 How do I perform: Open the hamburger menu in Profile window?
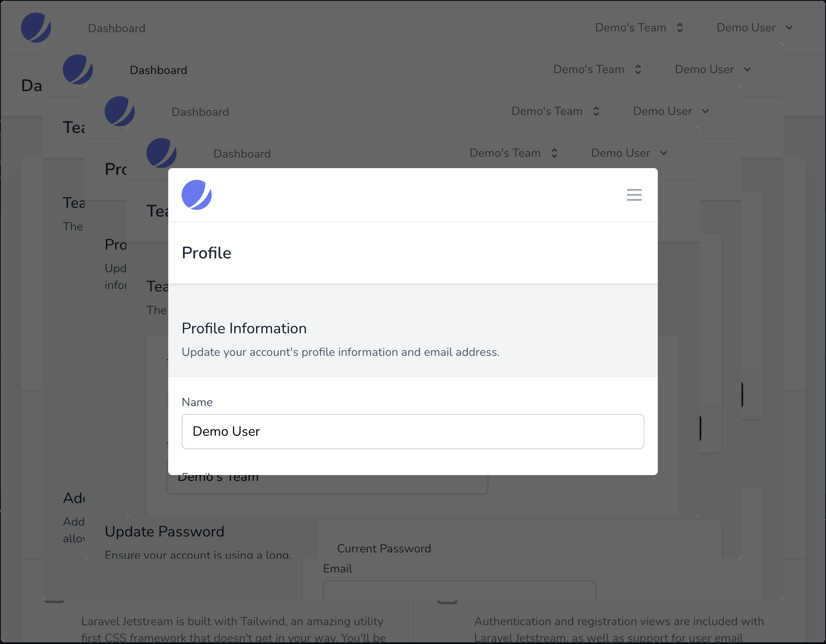(634, 195)
